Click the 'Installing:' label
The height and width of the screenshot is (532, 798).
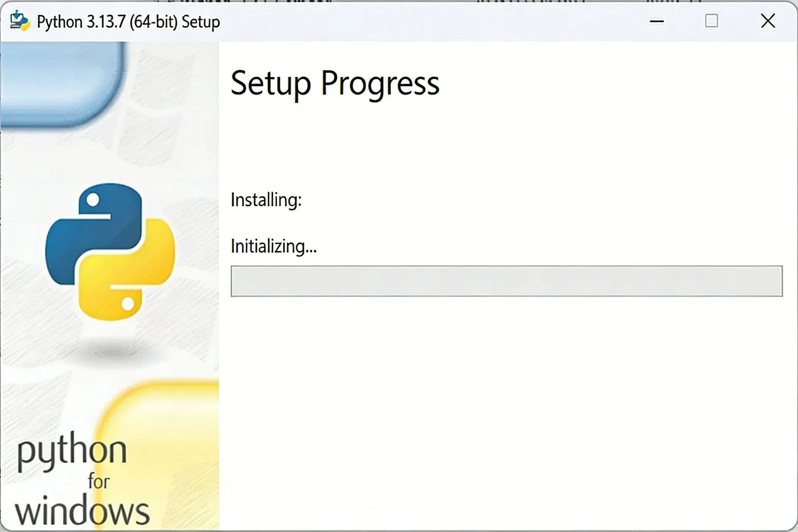[266, 200]
